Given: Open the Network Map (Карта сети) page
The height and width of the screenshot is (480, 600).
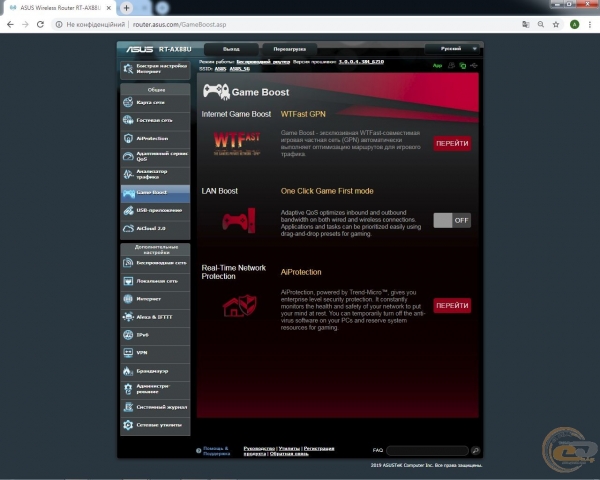Looking at the screenshot, I should 155,103.
